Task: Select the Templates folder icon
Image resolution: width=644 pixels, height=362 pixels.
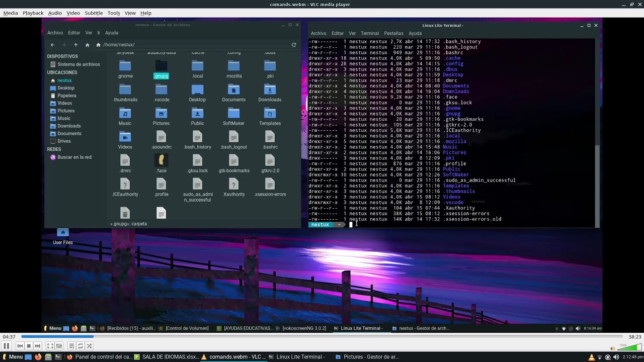Action: (270, 117)
